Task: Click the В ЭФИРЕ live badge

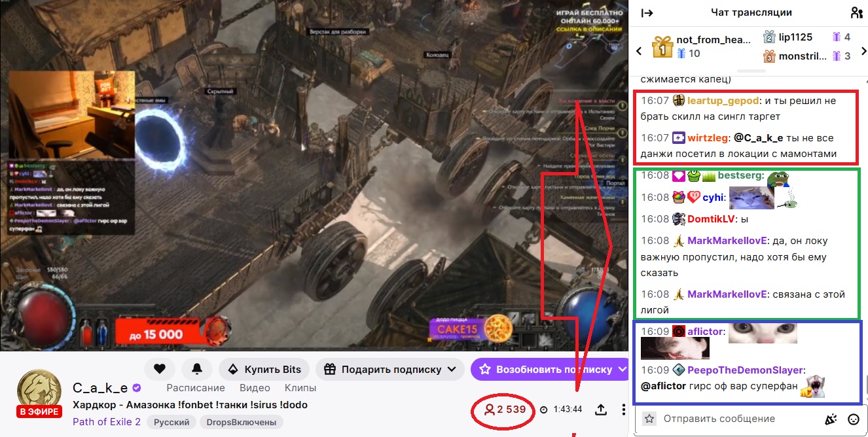Action: point(39,411)
